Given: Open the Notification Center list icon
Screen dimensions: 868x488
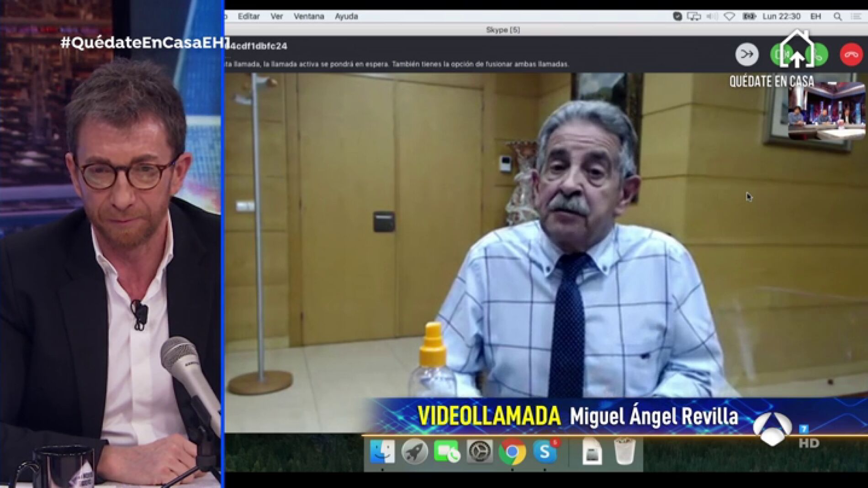Looking at the screenshot, I should coord(857,16).
